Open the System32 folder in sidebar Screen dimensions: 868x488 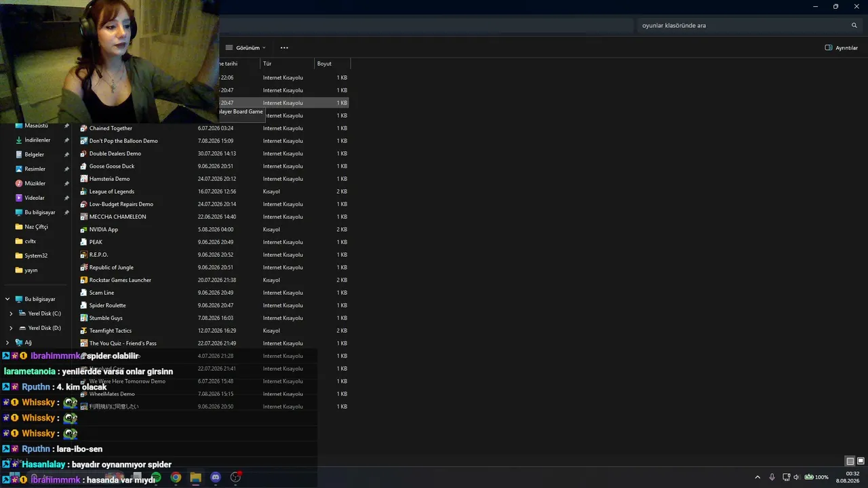click(36, 256)
